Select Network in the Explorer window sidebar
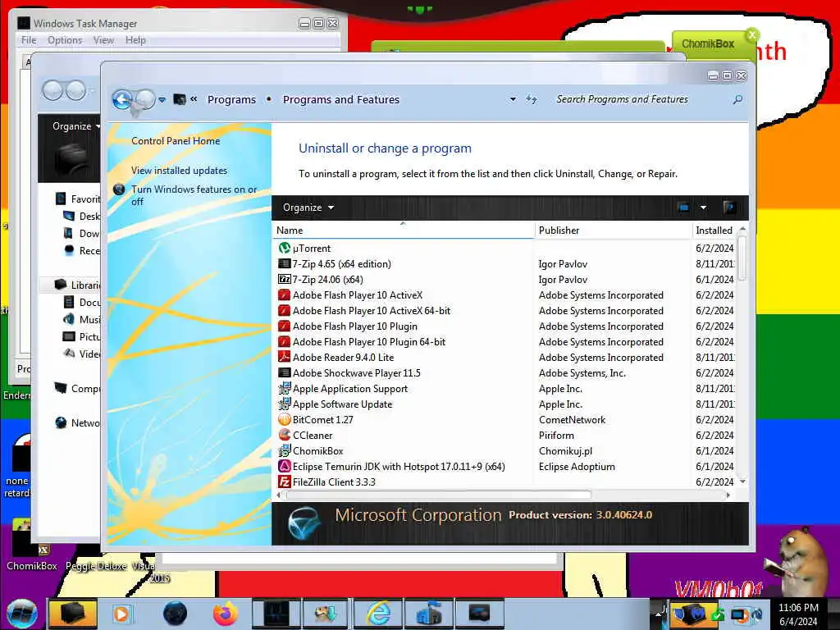This screenshot has height=630, width=840. coord(77,422)
